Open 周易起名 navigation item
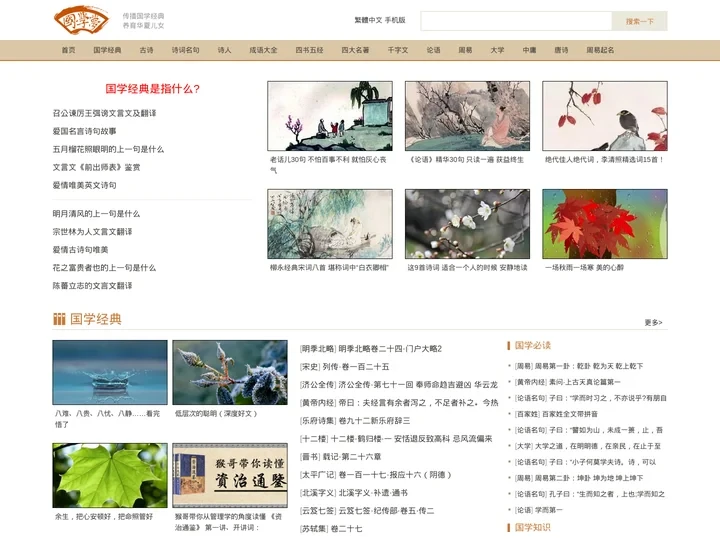The width and height of the screenshot is (720, 540). 600,50
